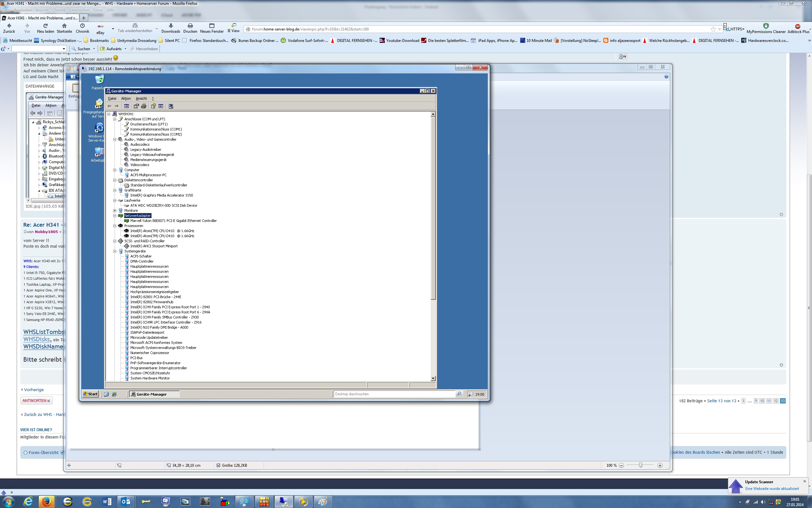Select Druckeranschluss (LPT1) item
Viewport: 812px width, 508px height.
[149, 124]
